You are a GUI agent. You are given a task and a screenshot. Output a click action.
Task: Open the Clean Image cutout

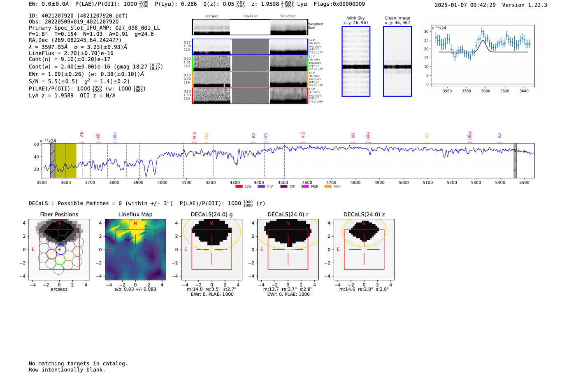[x=397, y=61]
